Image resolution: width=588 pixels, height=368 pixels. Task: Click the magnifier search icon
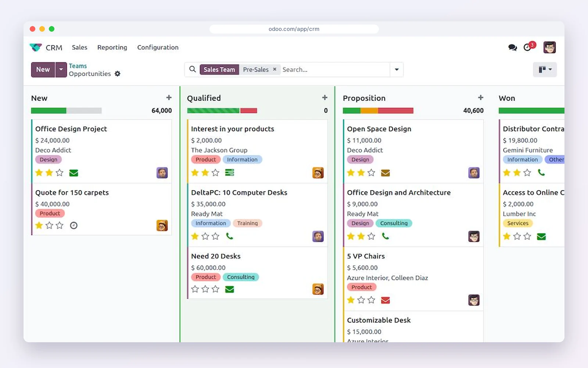193,69
